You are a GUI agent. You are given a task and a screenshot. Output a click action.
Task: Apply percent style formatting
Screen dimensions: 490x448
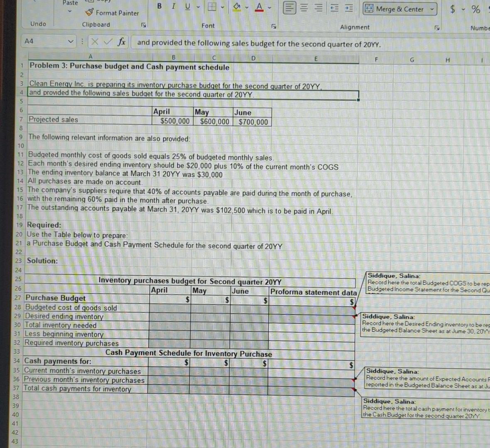click(476, 9)
